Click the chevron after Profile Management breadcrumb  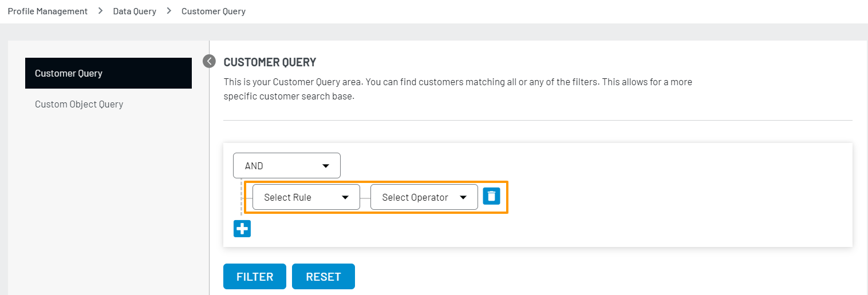tap(100, 11)
